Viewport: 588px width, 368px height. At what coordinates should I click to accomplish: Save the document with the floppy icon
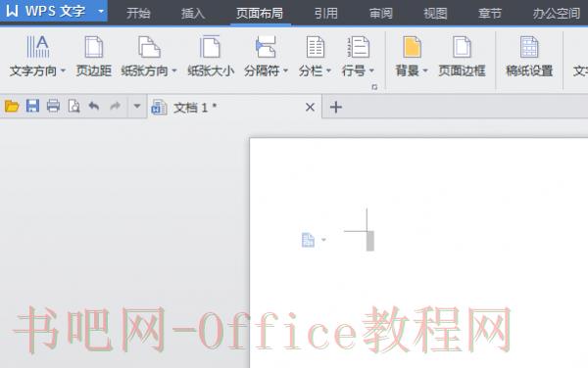32,107
